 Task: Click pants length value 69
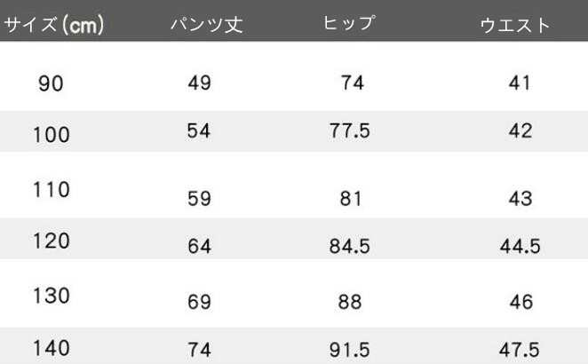pyautogui.click(x=199, y=303)
